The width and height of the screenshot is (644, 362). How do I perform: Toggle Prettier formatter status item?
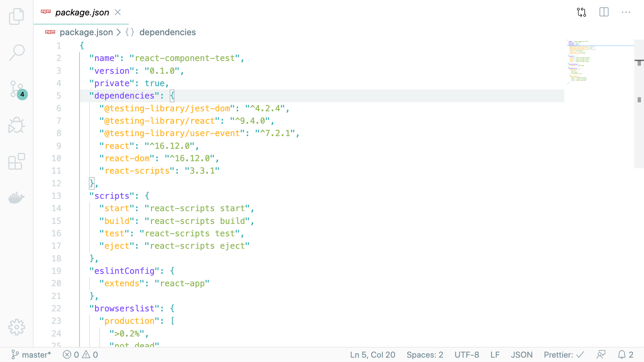[x=564, y=355]
